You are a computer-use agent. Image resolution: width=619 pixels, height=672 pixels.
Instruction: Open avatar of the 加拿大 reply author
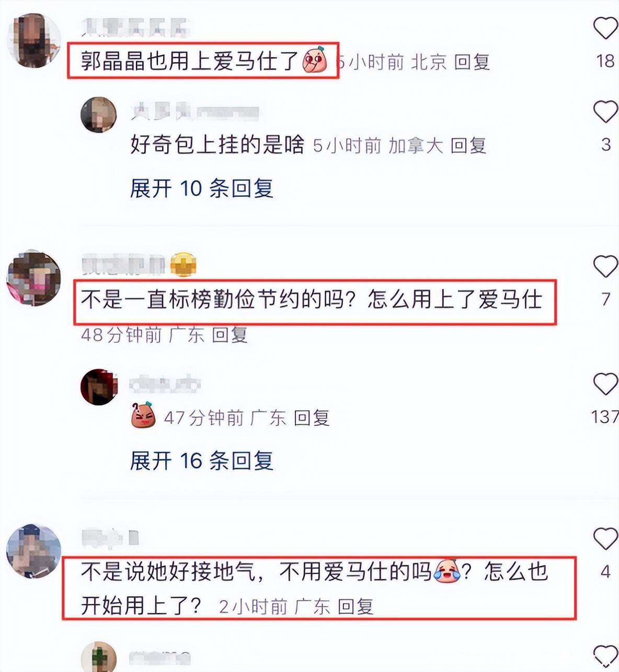(x=98, y=114)
